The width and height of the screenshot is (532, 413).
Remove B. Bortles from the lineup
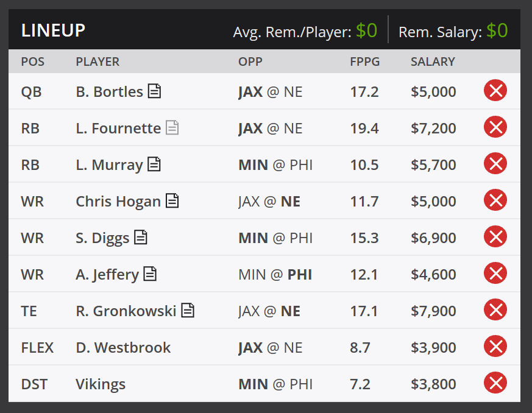(495, 91)
